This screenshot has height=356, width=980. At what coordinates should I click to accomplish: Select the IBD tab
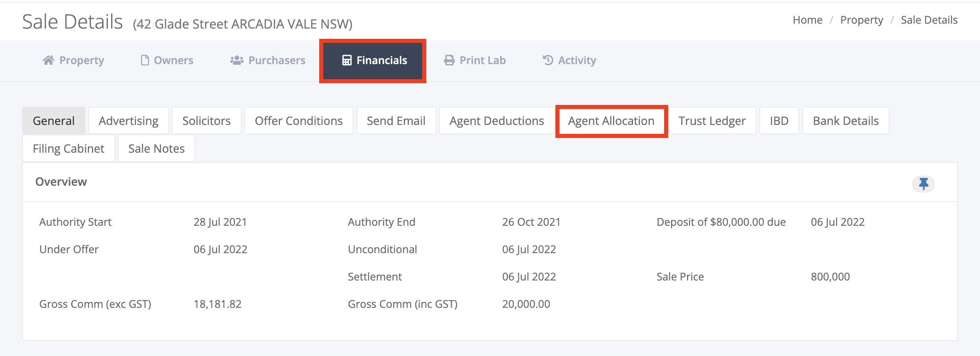[779, 121]
